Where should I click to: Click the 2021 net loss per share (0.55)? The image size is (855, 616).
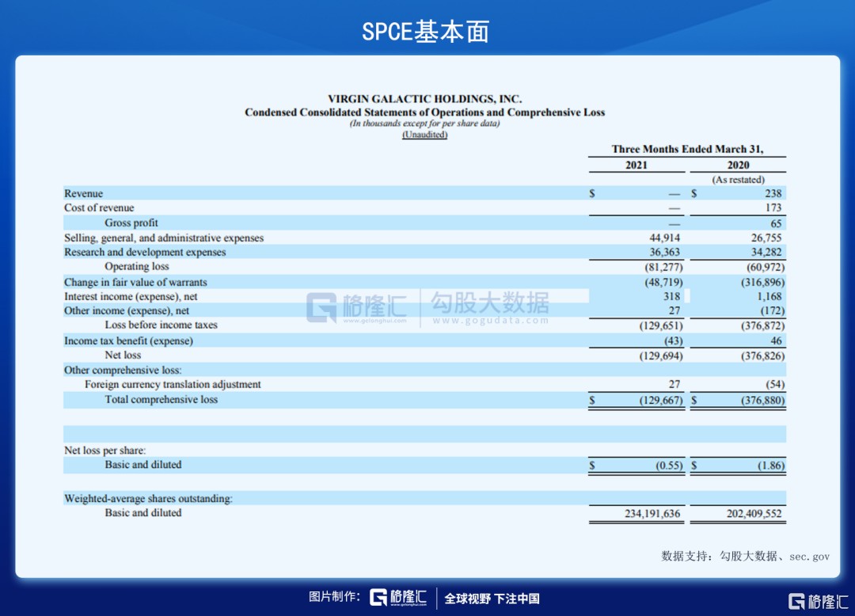(669, 466)
